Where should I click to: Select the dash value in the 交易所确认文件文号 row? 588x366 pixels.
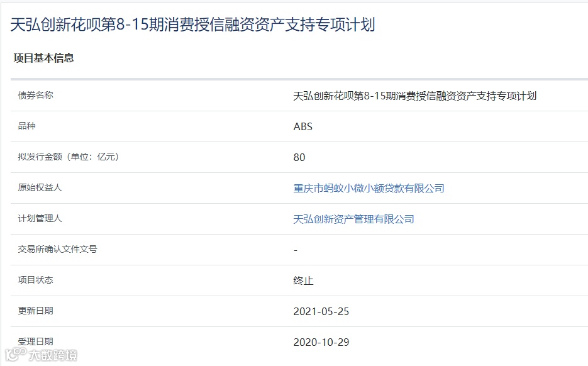pos(296,250)
